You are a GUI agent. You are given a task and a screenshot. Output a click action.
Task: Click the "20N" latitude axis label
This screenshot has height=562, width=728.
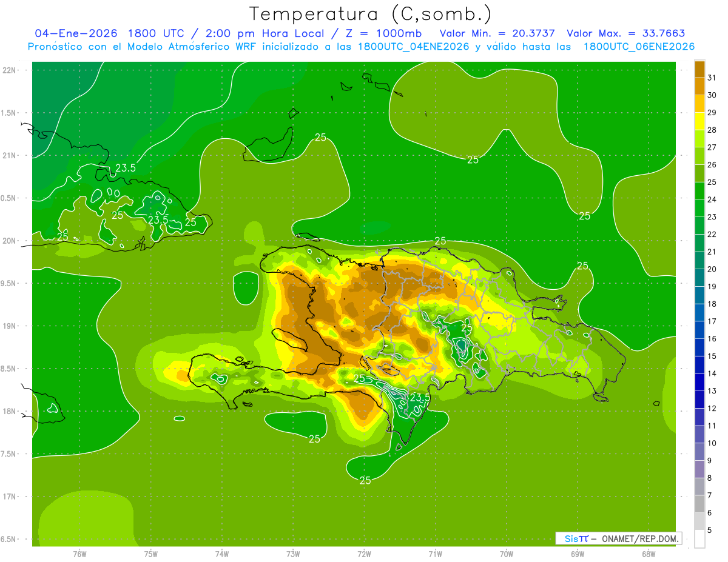[10, 241]
